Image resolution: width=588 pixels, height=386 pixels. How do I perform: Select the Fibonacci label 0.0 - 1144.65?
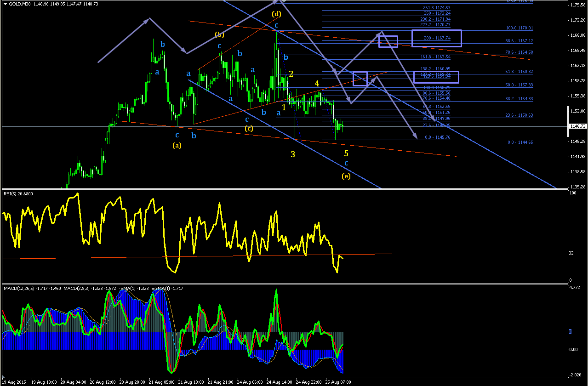tap(520, 142)
